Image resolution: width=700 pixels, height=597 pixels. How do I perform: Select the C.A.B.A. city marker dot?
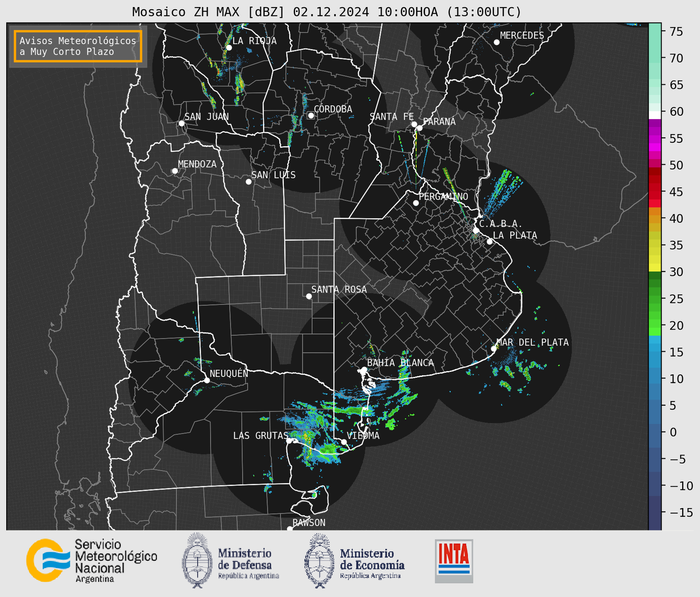476,230
